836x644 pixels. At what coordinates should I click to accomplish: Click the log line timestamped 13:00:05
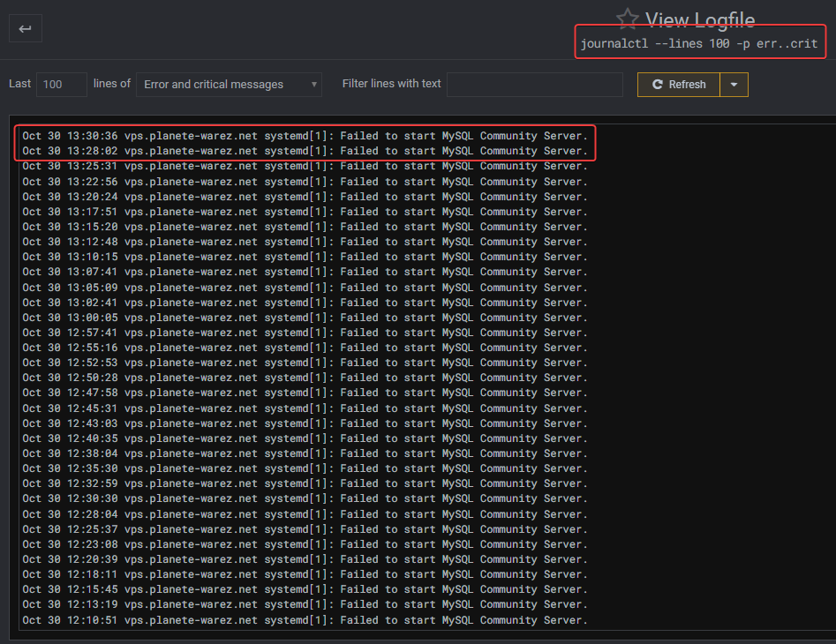pyautogui.click(x=305, y=318)
